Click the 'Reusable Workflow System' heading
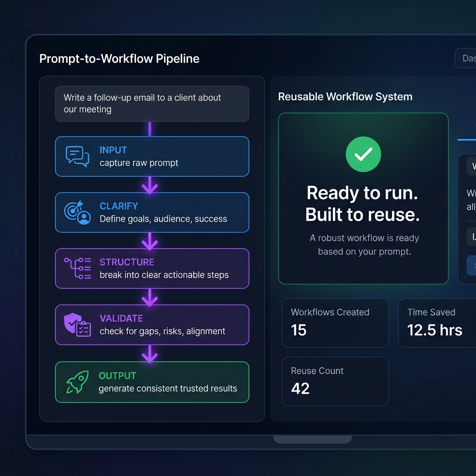Image resolution: width=476 pixels, height=476 pixels. click(x=345, y=97)
